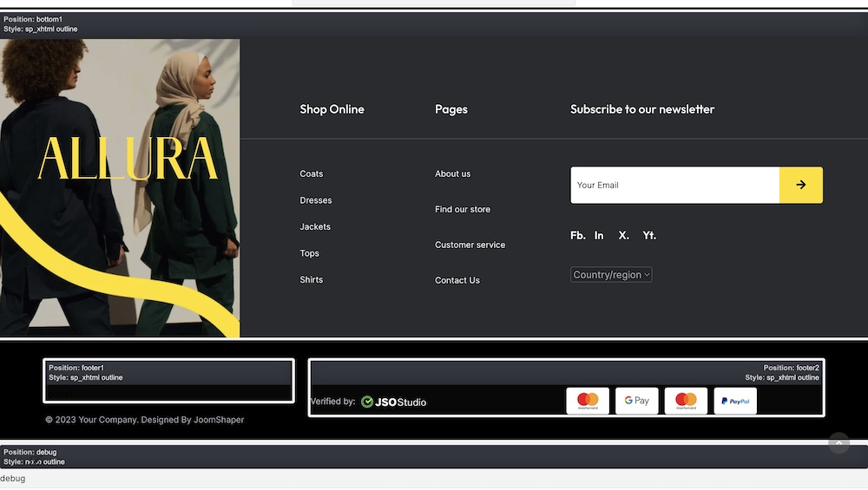Click the PayPal payment icon
868x490 pixels.
pyautogui.click(x=735, y=401)
